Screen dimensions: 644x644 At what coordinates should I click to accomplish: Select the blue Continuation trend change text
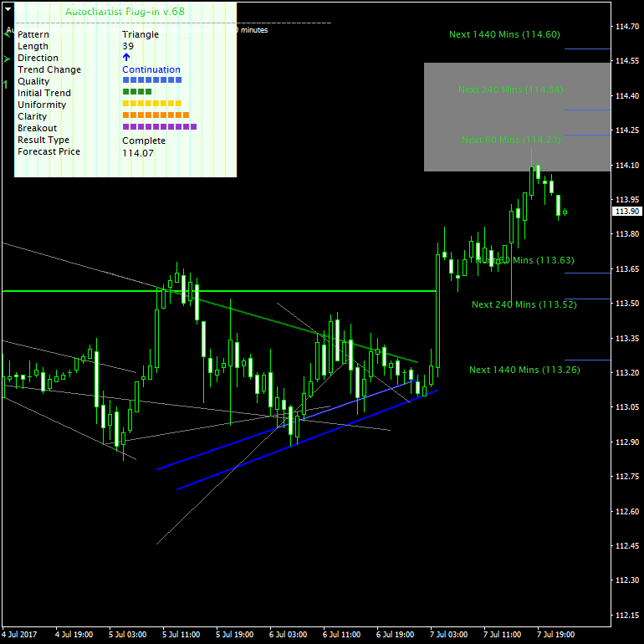pos(151,69)
